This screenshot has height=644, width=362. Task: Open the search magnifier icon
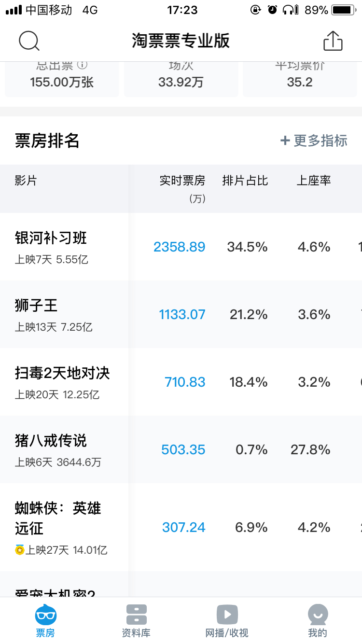click(x=29, y=41)
